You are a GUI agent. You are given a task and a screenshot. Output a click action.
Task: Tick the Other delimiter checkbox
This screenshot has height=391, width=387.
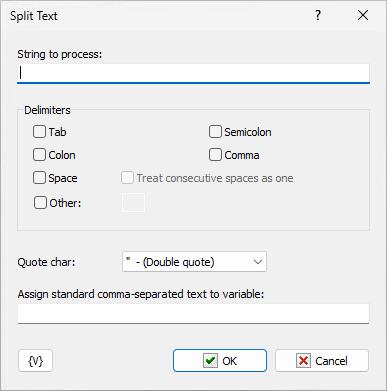click(40, 203)
